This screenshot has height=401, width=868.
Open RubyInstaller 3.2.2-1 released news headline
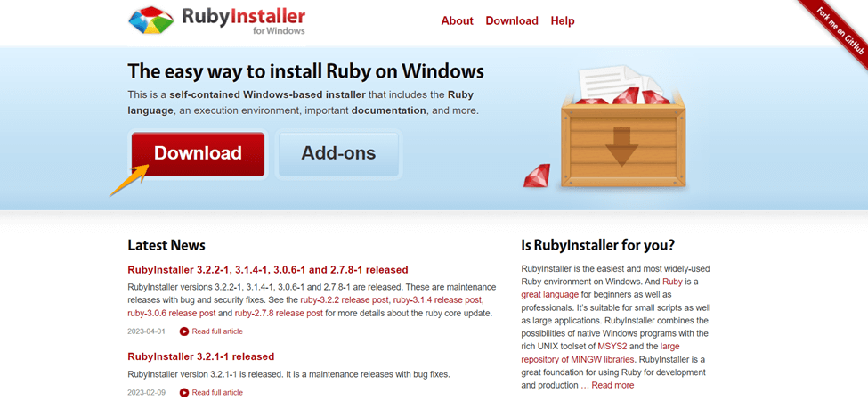coord(268,270)
